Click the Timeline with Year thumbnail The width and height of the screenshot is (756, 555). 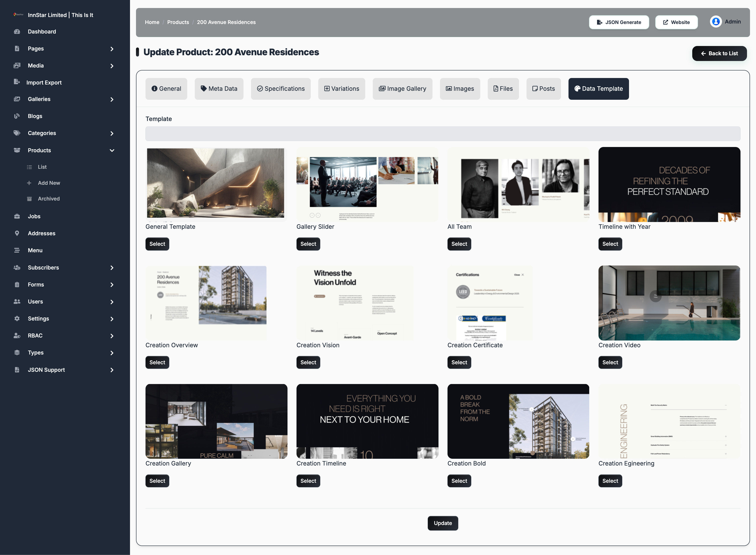coord(669,184)
